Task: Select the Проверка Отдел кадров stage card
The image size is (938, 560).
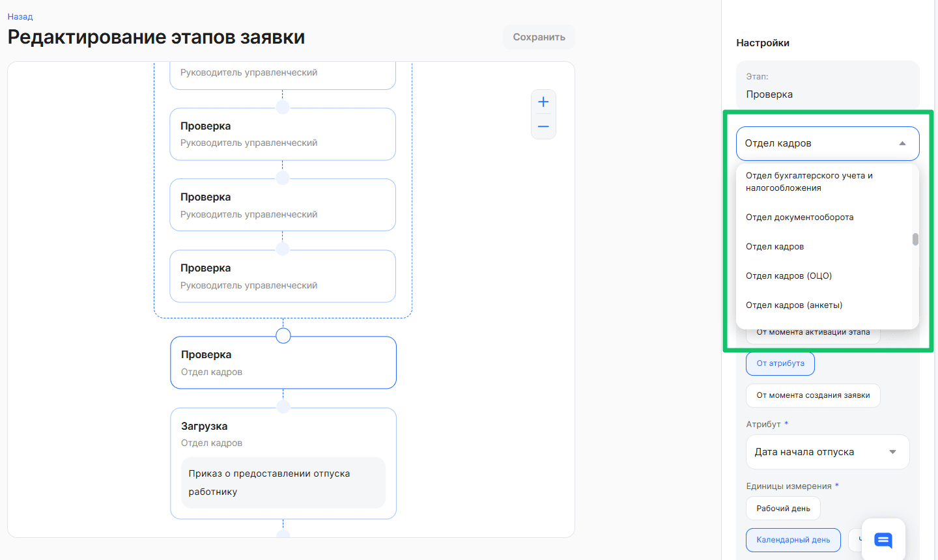Action: [x=283, y=363]
